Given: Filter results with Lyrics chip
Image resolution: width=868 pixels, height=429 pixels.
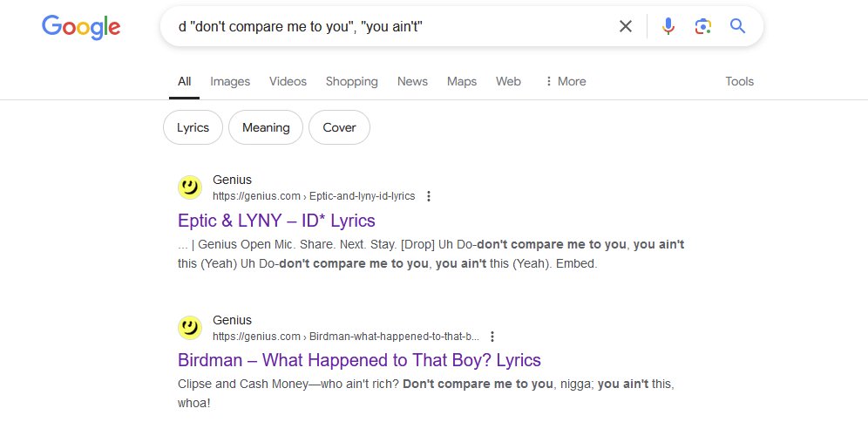Looking at the screenshot, I should click(193, 127).
